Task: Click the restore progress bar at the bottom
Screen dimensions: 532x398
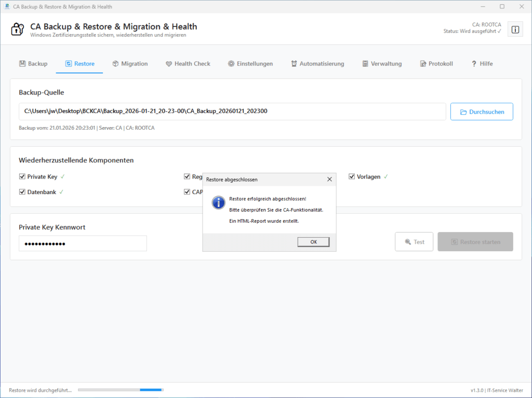Action: pos(121,389)
